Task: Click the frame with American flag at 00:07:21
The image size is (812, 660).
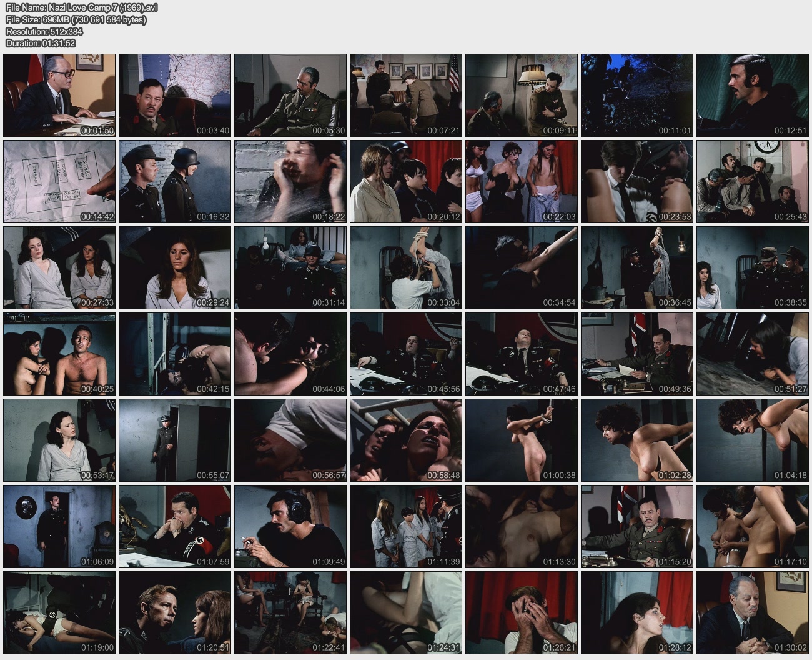Action: tap(406, 95)
